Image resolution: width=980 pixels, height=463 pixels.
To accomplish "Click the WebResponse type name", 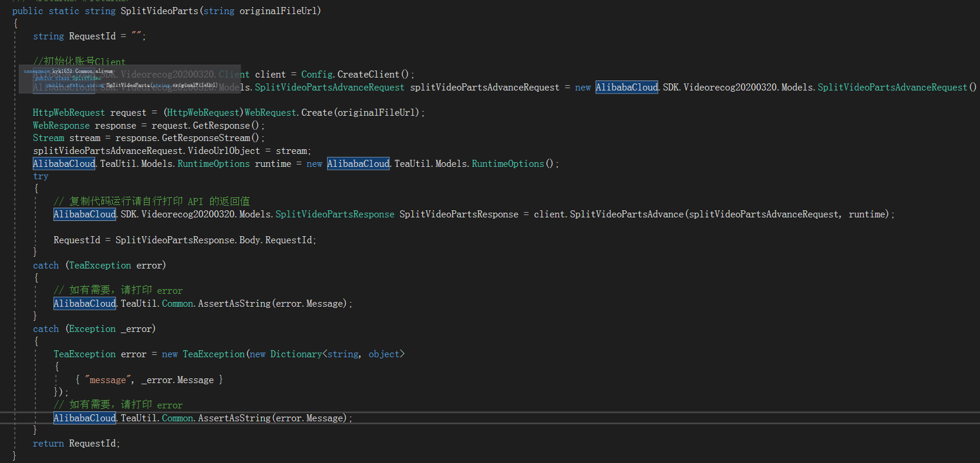I will pyautogui.click(x=61, y=126).
